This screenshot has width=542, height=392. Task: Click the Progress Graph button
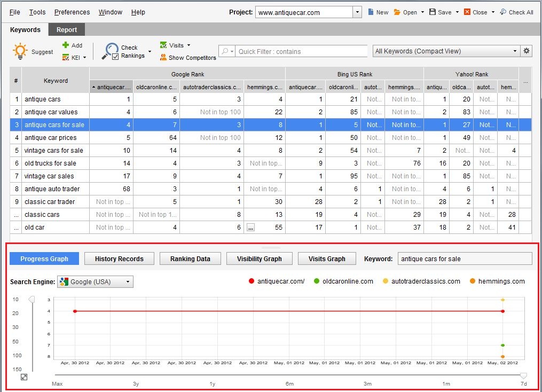[44, 258]
